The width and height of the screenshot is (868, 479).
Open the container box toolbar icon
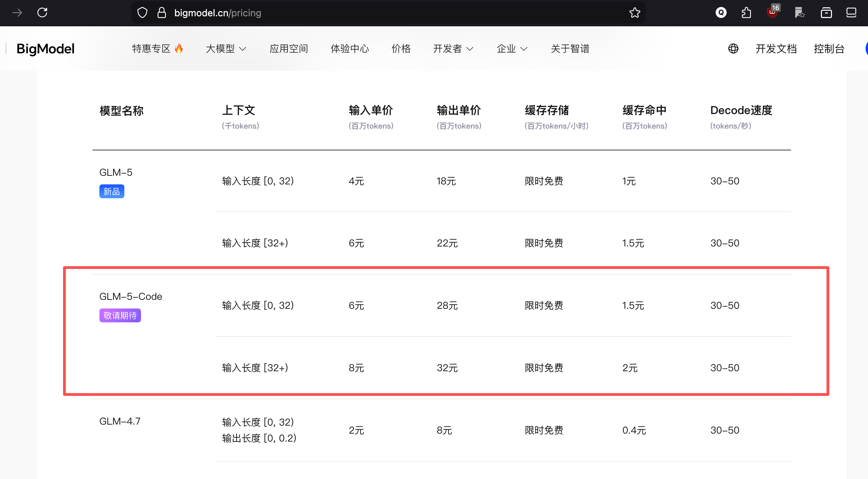pos(826,13)
